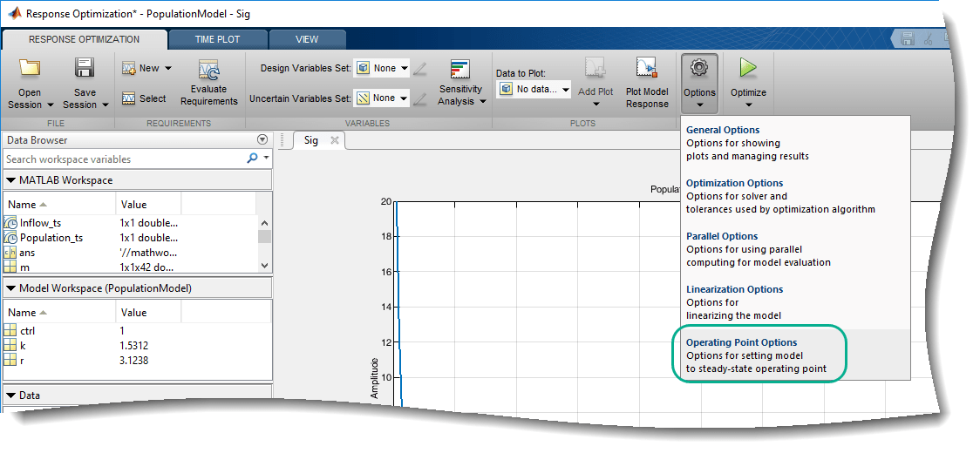Click the MATLAB logo in the title bar
This screenshot has height=453, width=980.
point(14,13)
